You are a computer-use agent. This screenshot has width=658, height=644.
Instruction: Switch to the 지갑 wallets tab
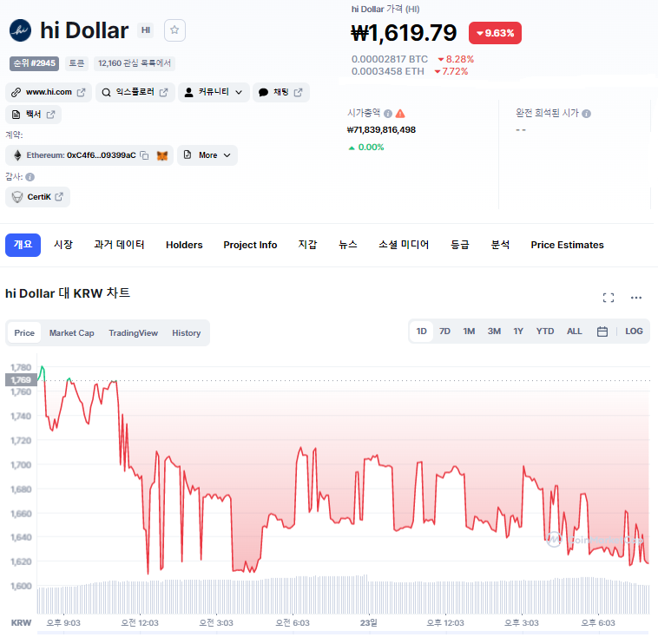click(307, 245)
